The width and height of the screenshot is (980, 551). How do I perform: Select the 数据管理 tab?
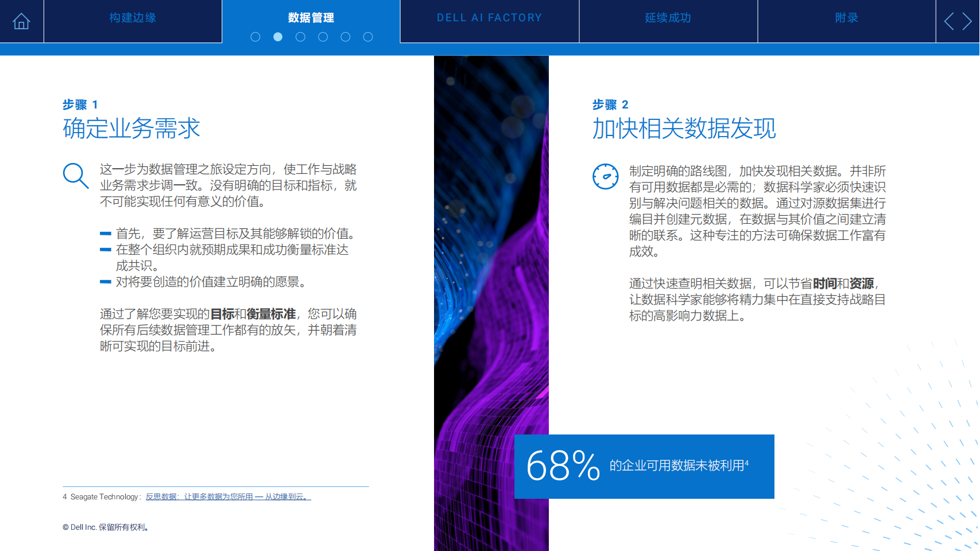311,18
